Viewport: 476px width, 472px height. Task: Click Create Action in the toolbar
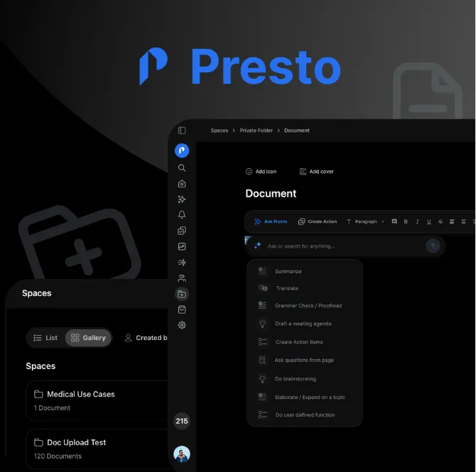318,221
